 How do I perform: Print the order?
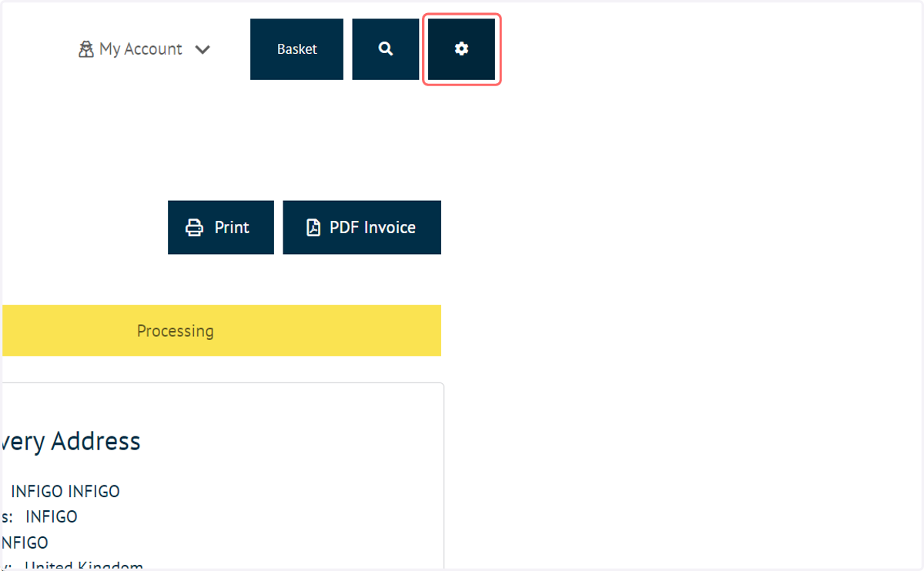pos(221,228)
